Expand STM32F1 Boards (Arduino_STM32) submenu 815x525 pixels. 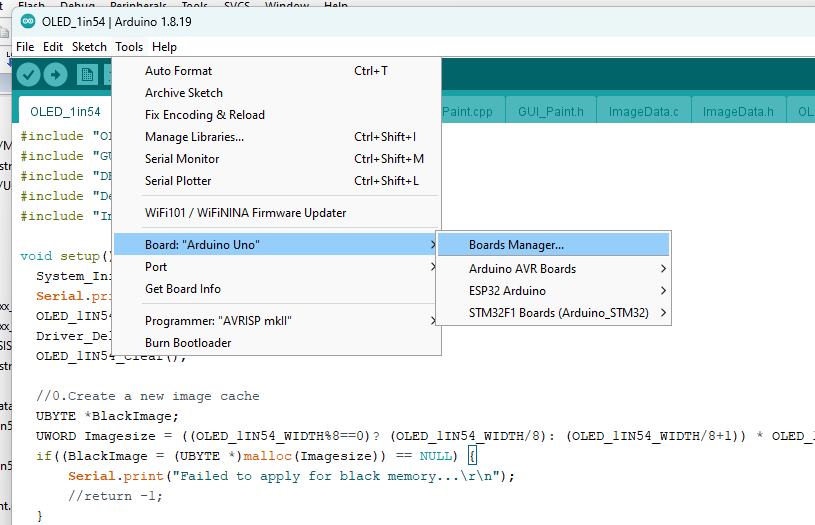[x=554, y=312]
